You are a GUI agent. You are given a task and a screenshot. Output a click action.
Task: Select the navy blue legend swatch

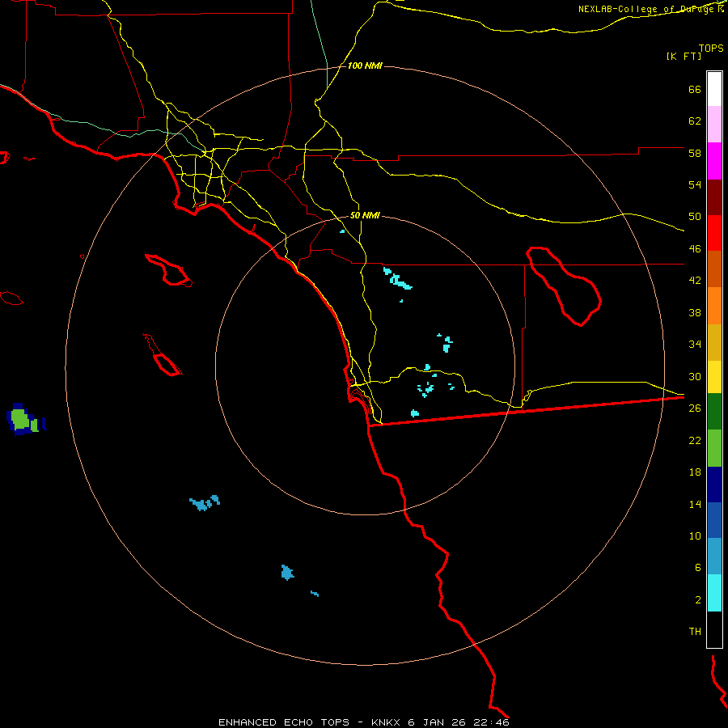pos(714,485)
